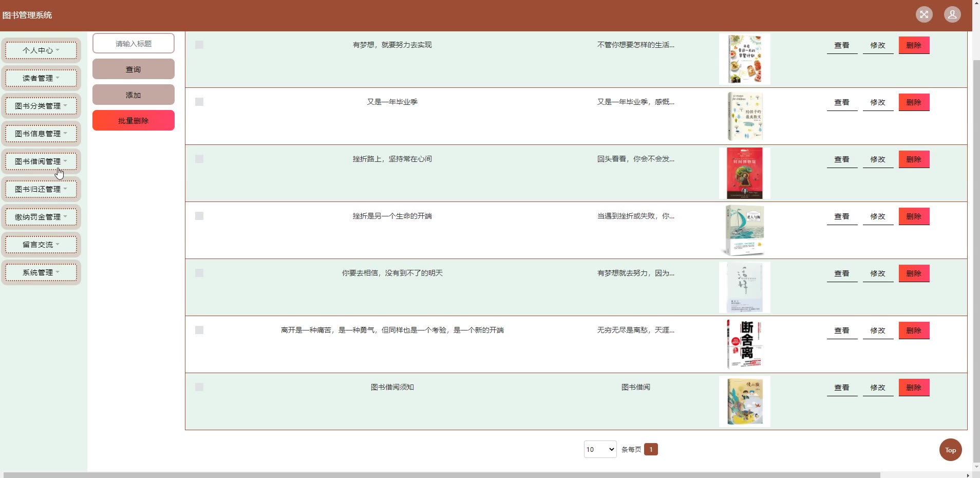Delete the 挫折路上，坚持常在心间 entry
The width and height of the screenshot is (980, 478).
pyautogui.click(x=914, y=159)
